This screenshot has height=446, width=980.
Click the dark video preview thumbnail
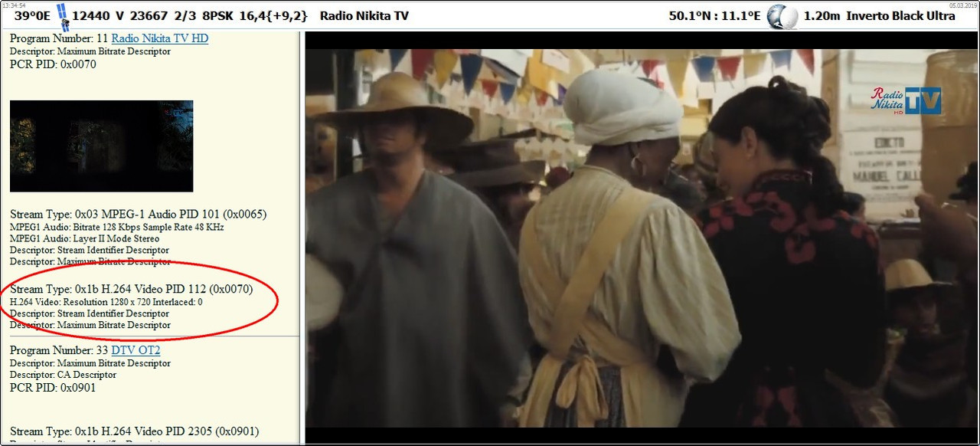[101, 146]
